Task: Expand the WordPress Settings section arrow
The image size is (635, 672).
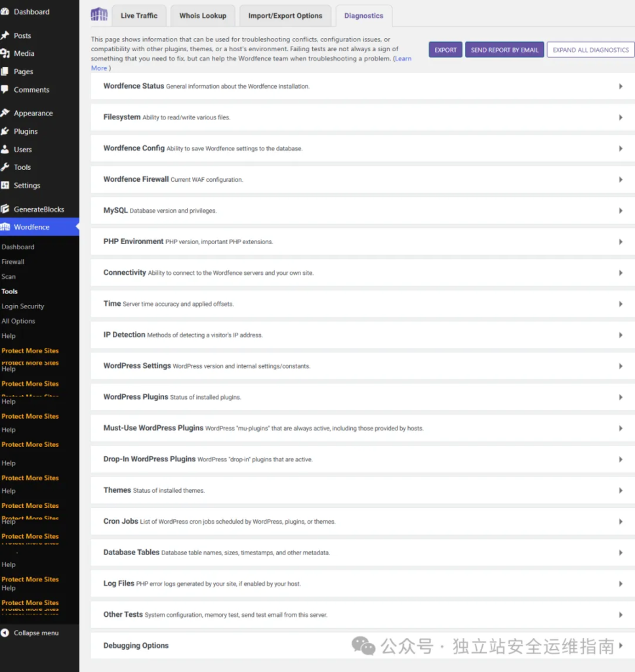Action: (x=621, y=366)
